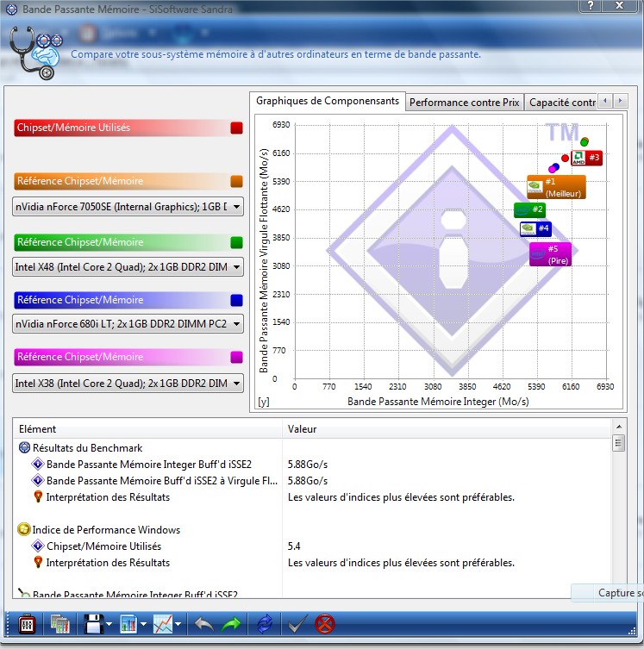This screenshot has height=649, width=644.
Task: Click the lightbulb icon under Indice de Performance
Action: tap(38, 562)
